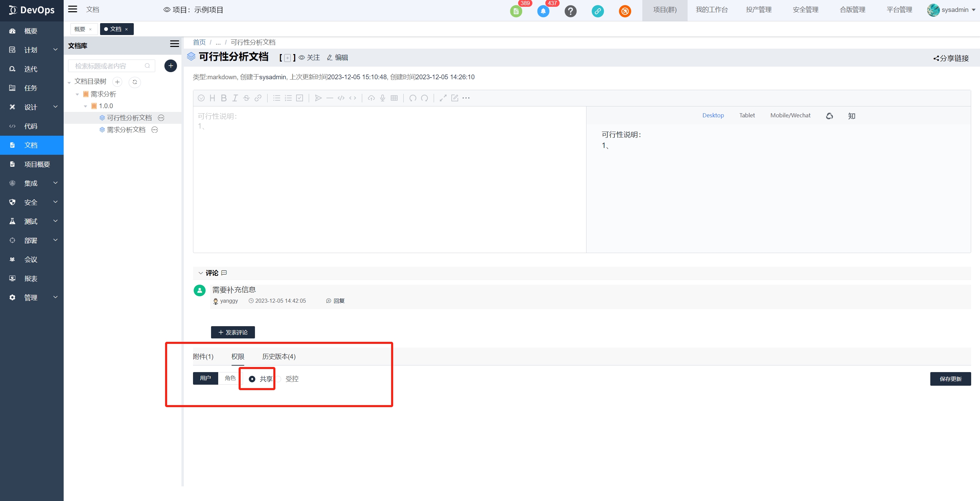980x501 pixels.
Task: Collapse the 需求分析 folder in tree
Action: click(x=78, y=94)
